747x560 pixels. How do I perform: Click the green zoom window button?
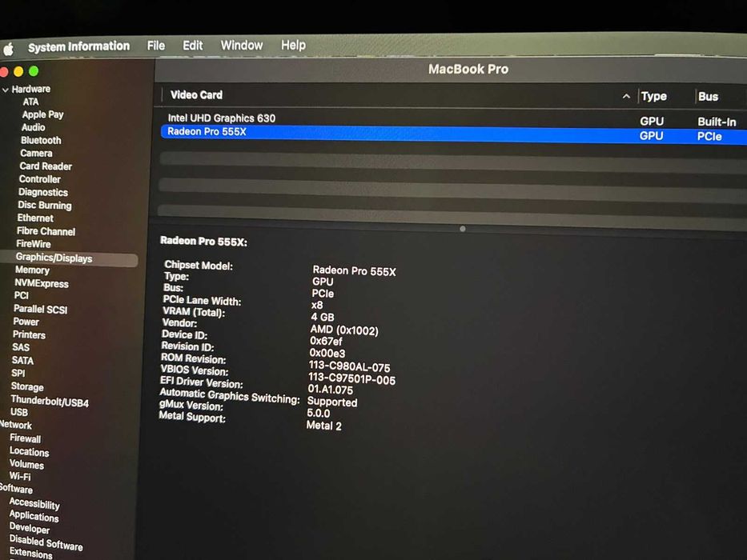pyautogui.click(x=34, y=71)
